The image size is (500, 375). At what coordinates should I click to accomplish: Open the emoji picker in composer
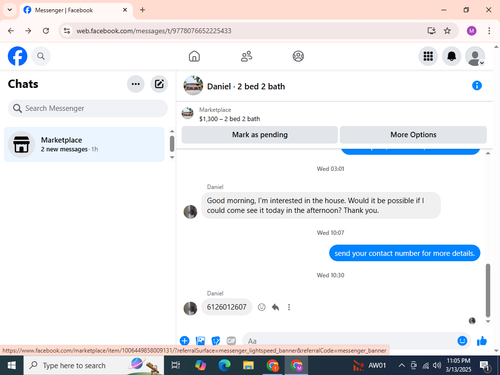pos(462,341)
